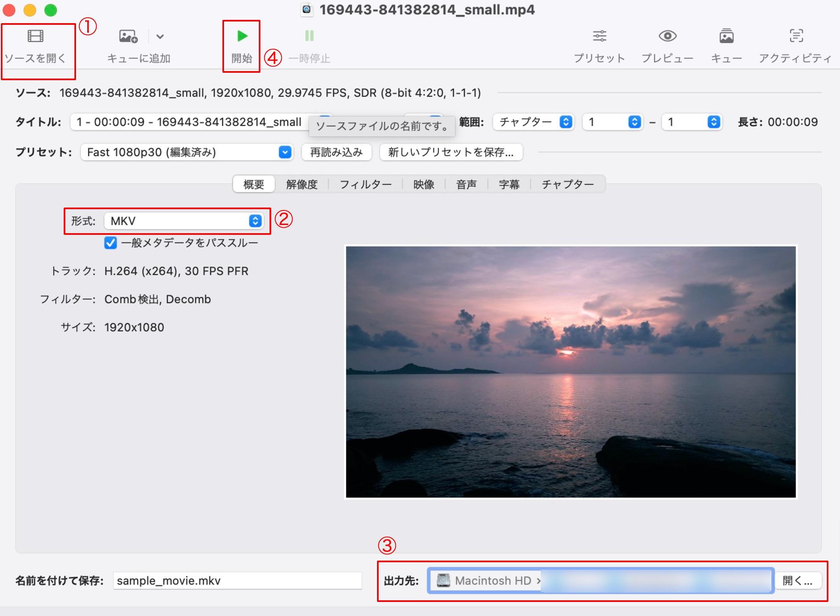This screenshot has width=840, height=616.
Task: Click the size value 1920x1080
Action: tap(134, 327)
